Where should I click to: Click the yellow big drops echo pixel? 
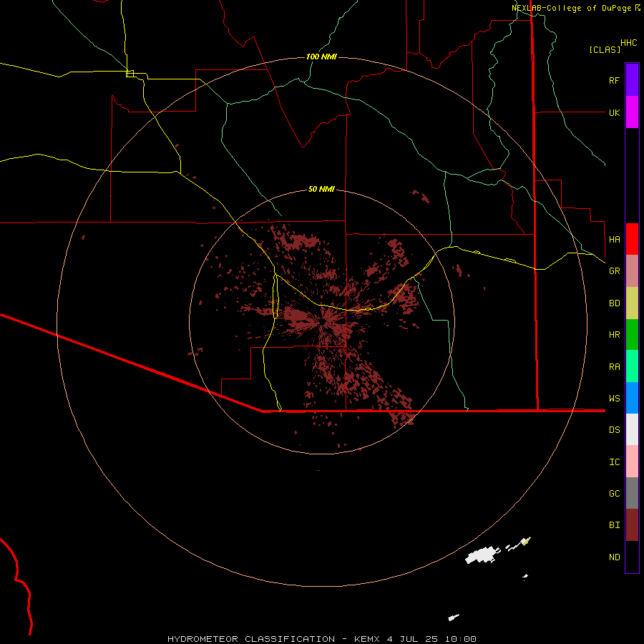click(526, 542)
